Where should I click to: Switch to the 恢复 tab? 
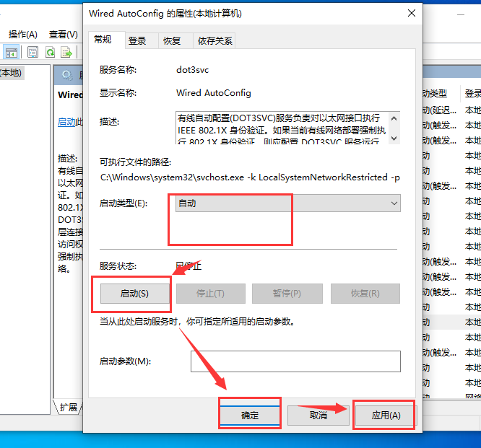(172, 41)
